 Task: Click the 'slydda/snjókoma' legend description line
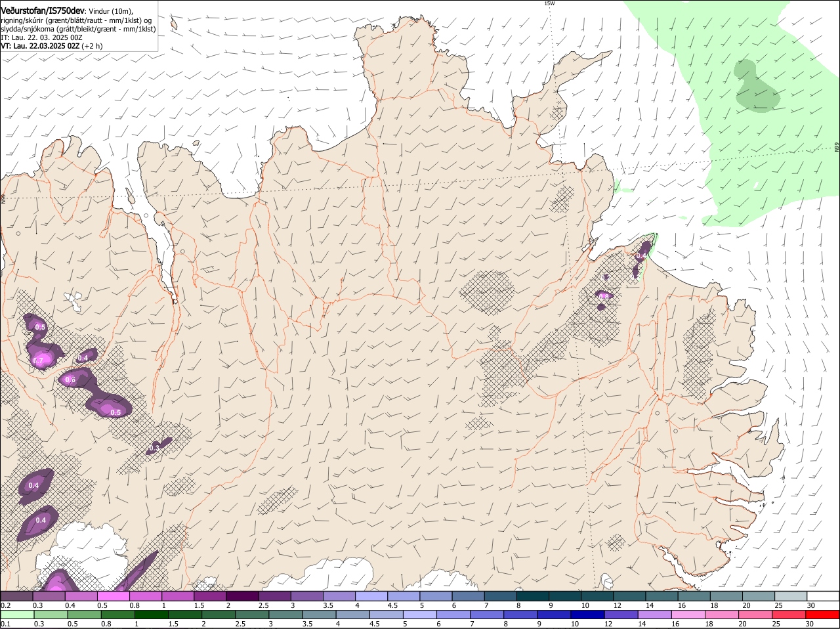(x=78, y=29)
